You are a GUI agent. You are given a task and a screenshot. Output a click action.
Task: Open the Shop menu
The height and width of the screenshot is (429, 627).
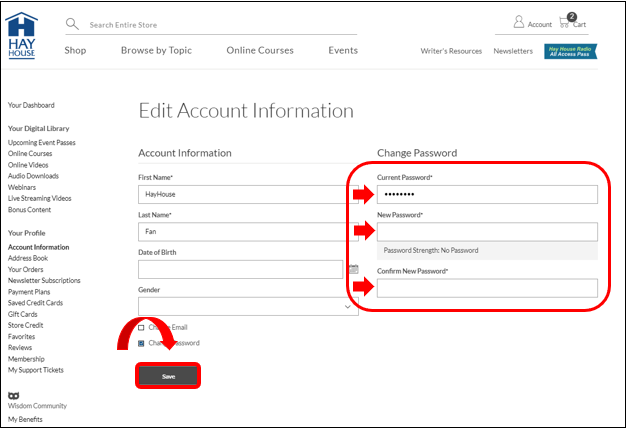click(75, 51)
